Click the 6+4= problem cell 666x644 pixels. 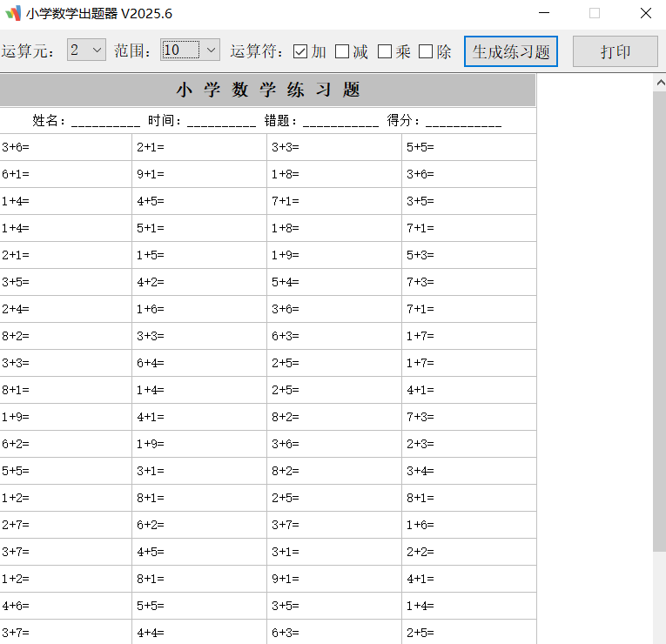[x=199, y=363]
